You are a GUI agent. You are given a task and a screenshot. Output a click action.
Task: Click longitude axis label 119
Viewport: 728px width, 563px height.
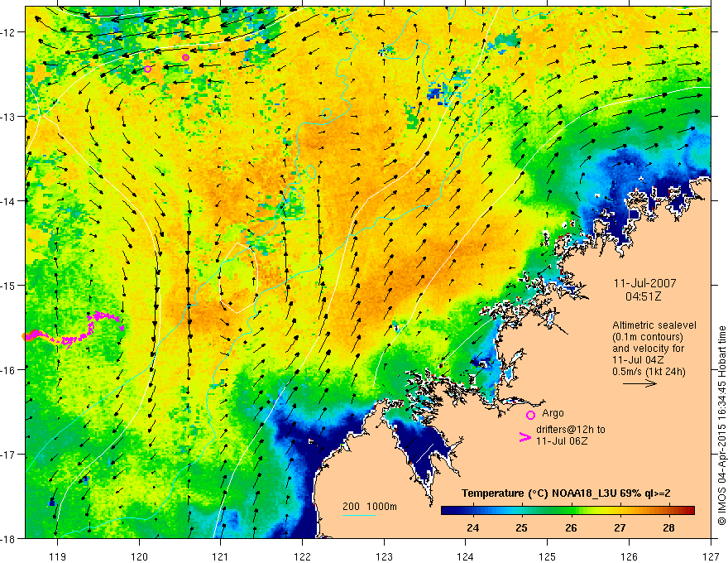58,556
